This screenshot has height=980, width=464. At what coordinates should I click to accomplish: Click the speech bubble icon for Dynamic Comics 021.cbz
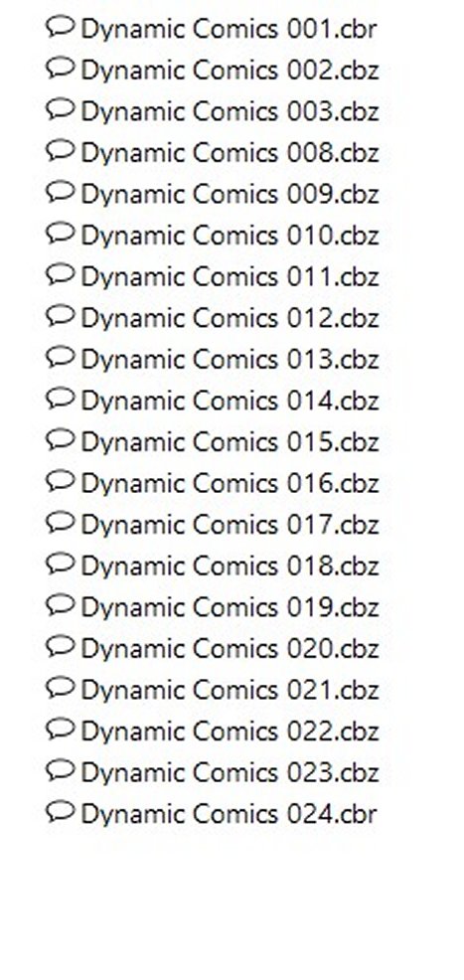pos(61,688)
